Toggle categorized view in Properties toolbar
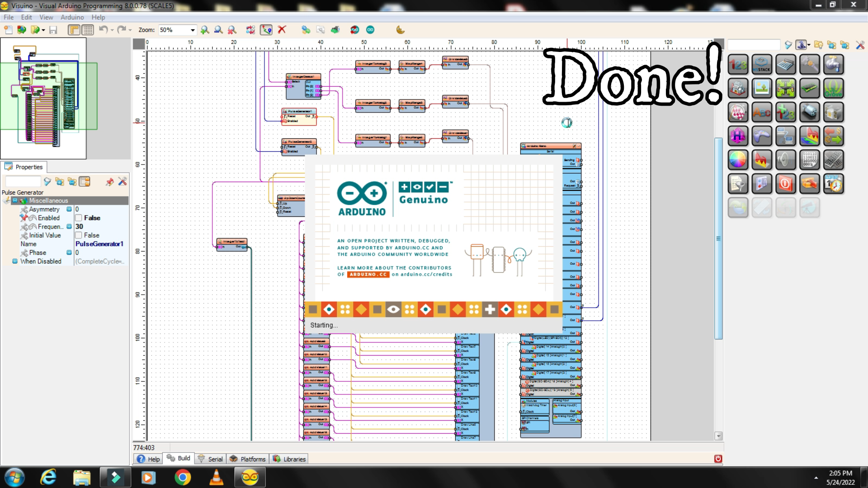868x488 pixels. point(85,182)
